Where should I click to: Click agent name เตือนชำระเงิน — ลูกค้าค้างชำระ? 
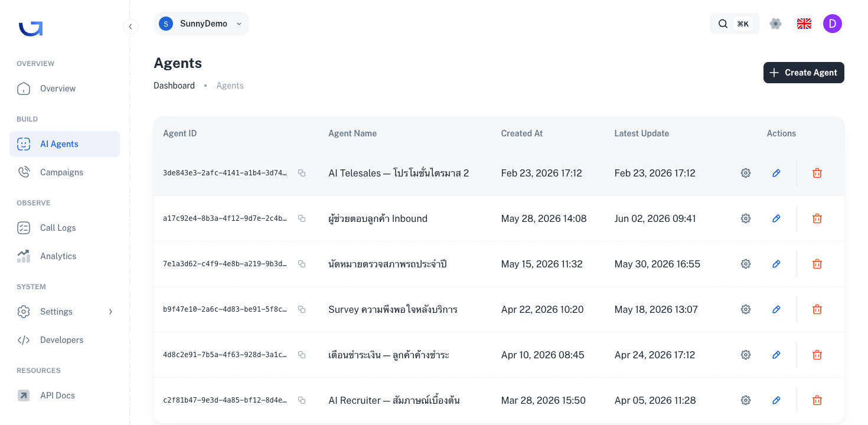[x=389, y=355]
